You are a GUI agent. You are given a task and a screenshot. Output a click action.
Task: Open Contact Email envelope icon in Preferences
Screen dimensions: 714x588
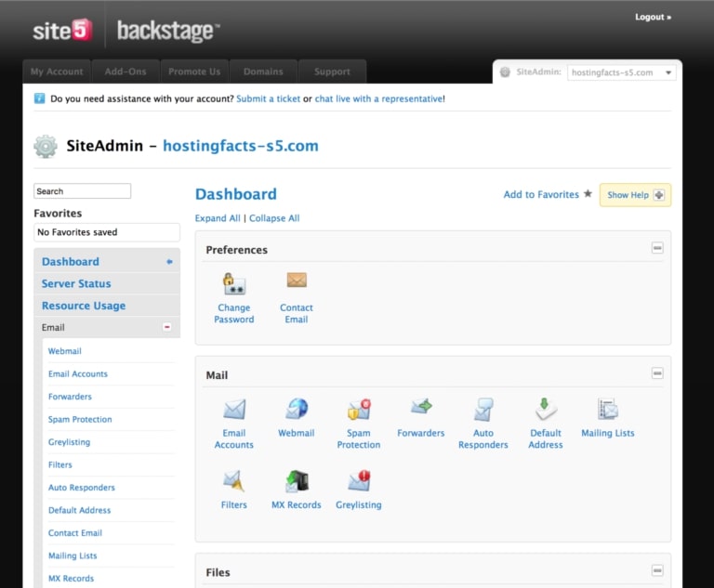point(297,281)
